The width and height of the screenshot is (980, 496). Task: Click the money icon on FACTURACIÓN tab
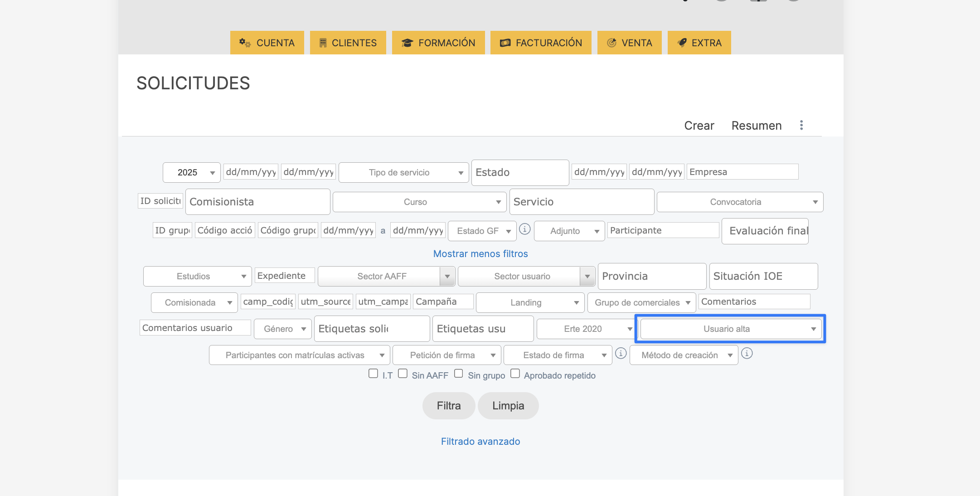505,43
